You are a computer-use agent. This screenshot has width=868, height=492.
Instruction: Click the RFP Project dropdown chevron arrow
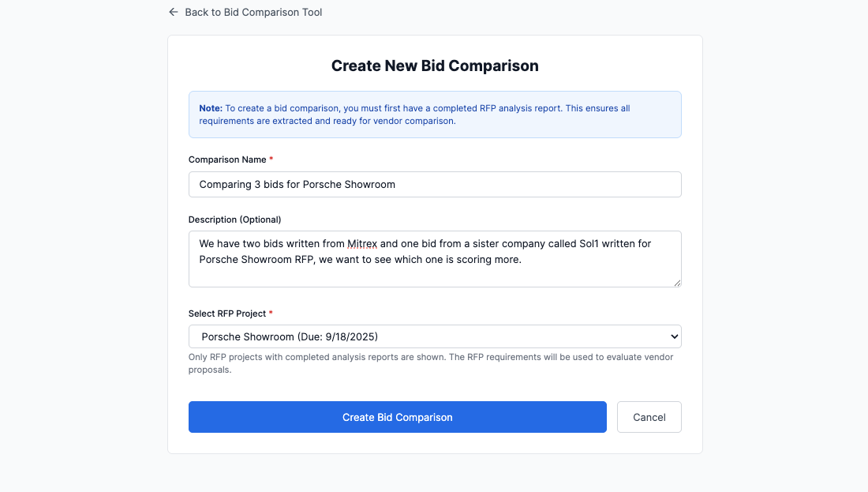674,336
